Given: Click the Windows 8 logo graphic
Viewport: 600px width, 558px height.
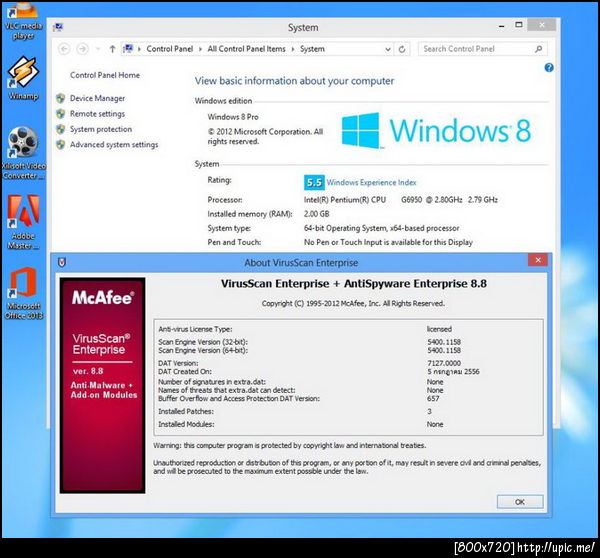Looking at the screenshot, I should click(x=436, y=130).
